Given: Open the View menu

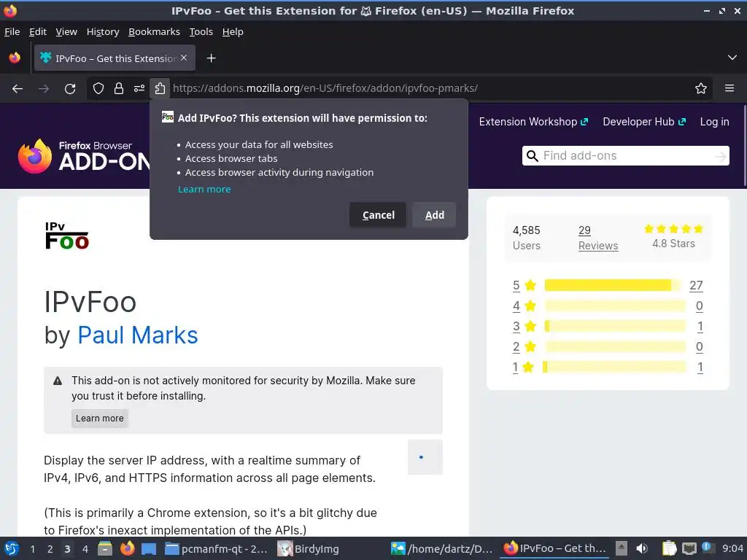Looking at the screenshot, I should click(66, 32).
